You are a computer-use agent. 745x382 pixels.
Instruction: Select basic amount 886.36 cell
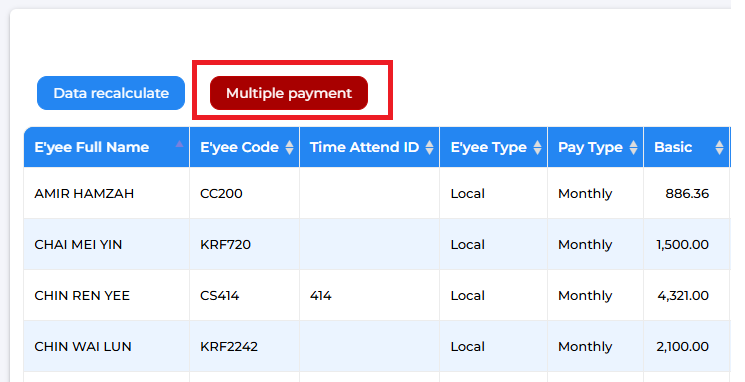[686, 193]
